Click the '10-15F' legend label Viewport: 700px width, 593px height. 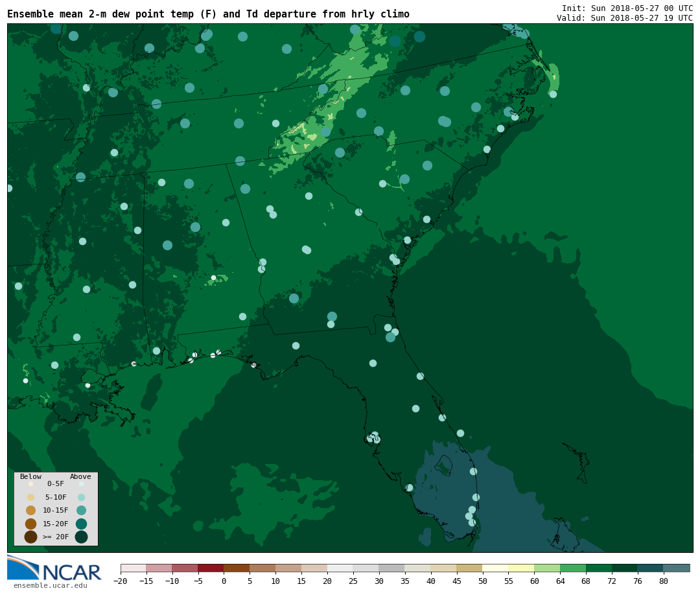pos(56,510)
